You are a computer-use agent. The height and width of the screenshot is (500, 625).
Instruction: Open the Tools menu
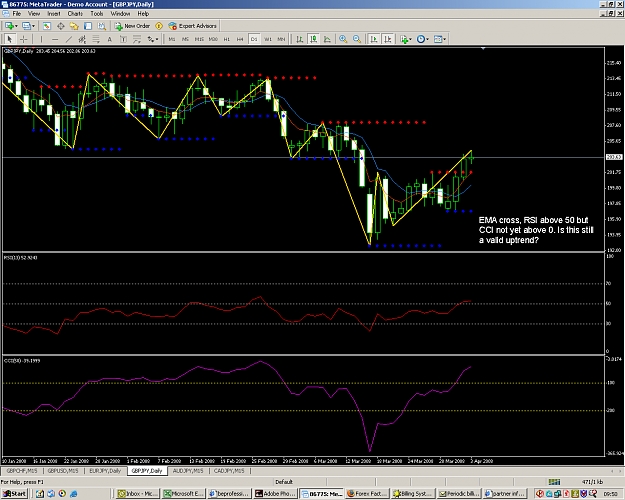[96, 14]
